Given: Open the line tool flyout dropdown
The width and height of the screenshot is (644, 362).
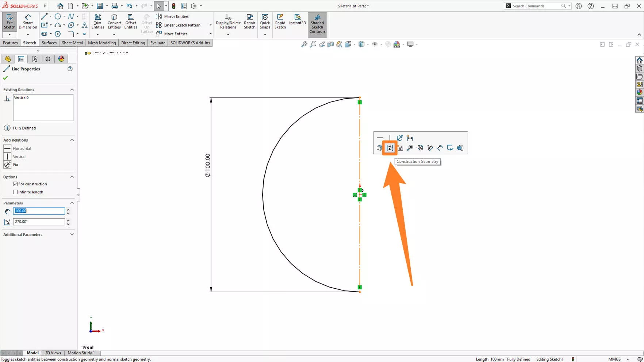Looking at the screenshot, I should coord(50,16).
